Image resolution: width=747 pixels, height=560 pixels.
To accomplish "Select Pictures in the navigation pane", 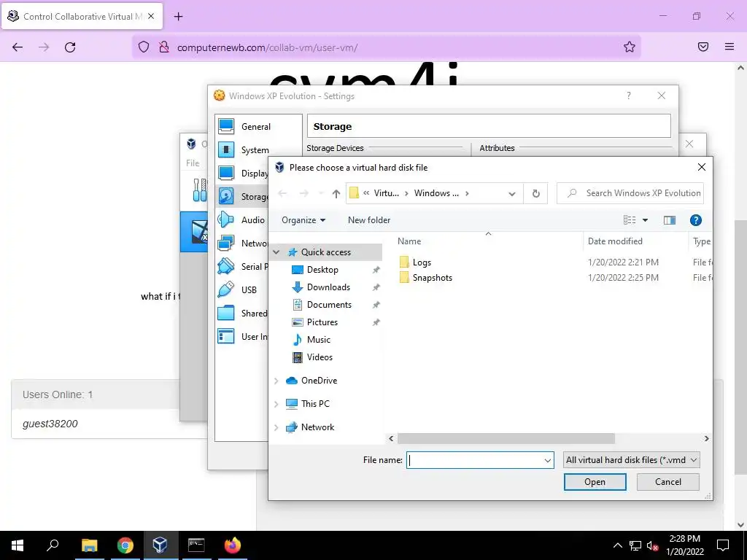I will pos(322,322).
